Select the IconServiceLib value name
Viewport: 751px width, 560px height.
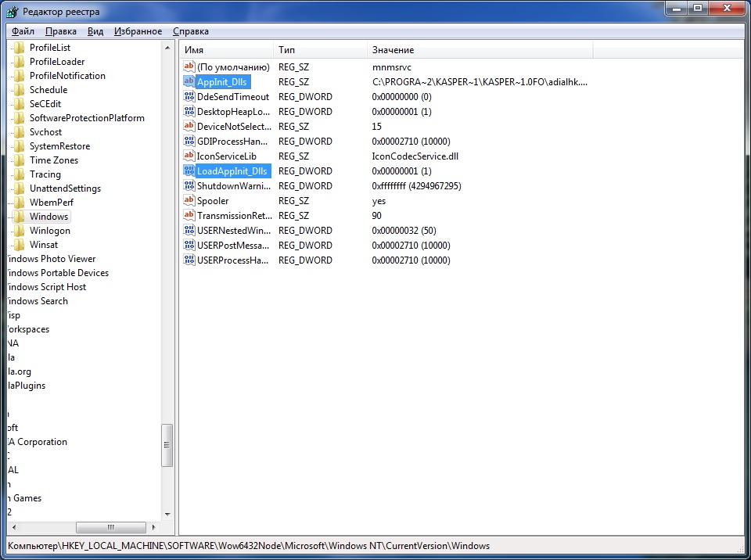tap(227, 156)
